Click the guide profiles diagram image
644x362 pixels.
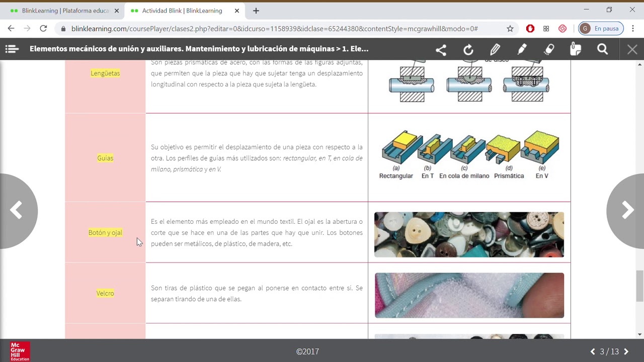pyautogui.click(x=469, y=154)
